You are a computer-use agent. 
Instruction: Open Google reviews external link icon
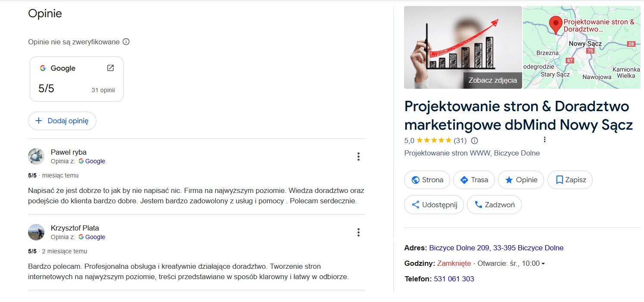click(x=110, y=68)
